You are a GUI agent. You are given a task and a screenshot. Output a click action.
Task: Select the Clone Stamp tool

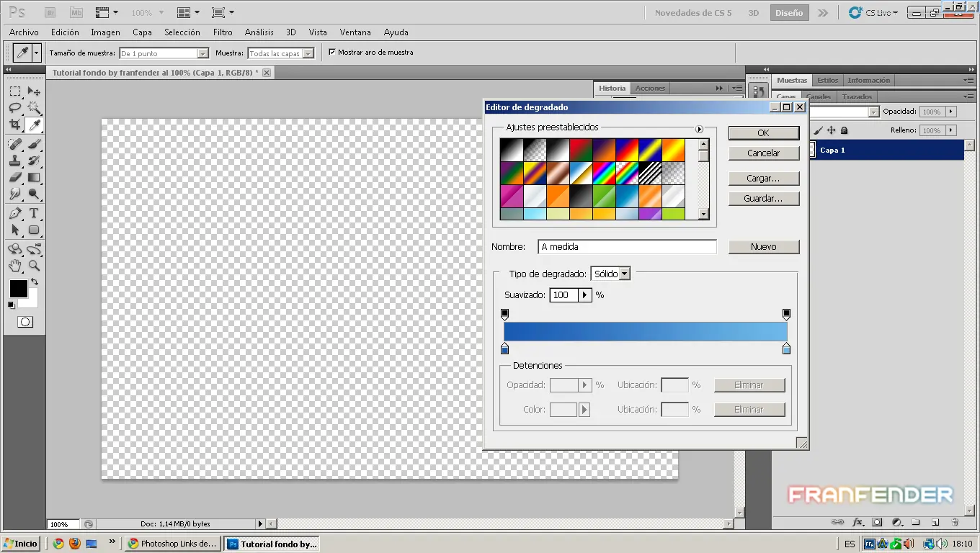point(15,161)
